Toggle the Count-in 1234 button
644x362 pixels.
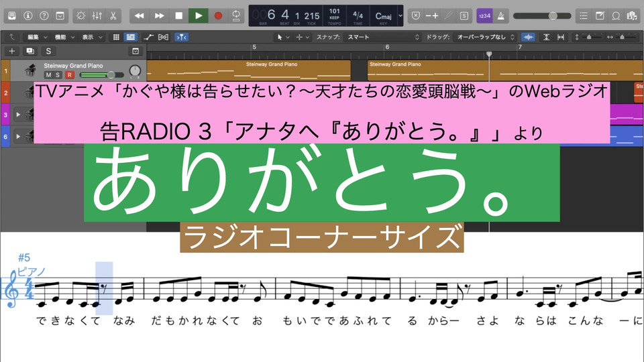pyautogui.click(x=484, y=15)
